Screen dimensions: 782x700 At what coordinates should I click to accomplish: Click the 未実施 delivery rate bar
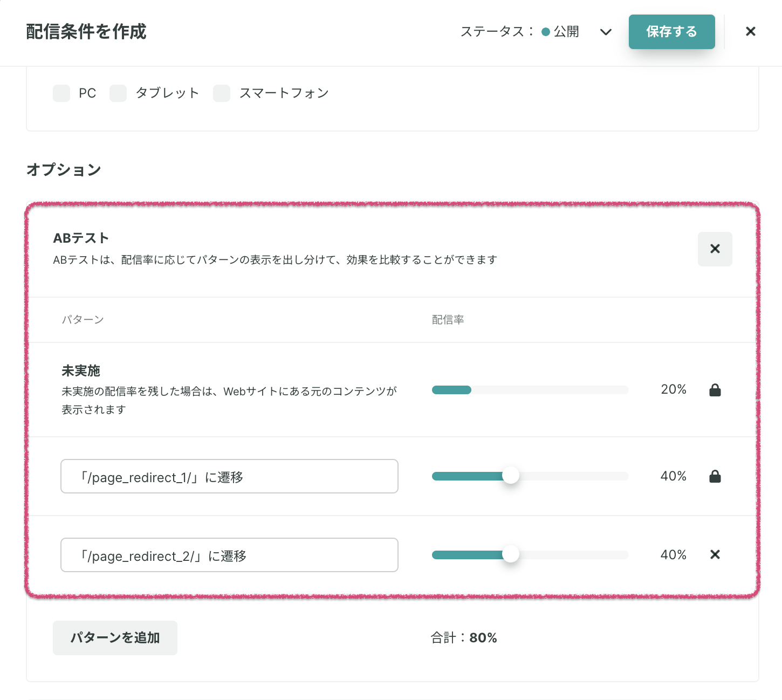click(x=530, y=390)
